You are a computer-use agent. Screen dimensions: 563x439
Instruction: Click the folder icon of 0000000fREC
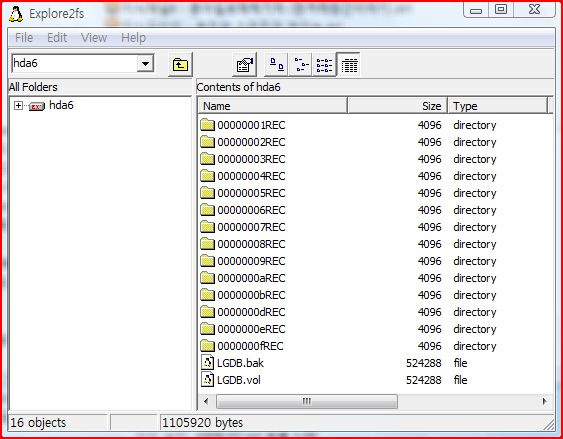[x=207, y=346]
